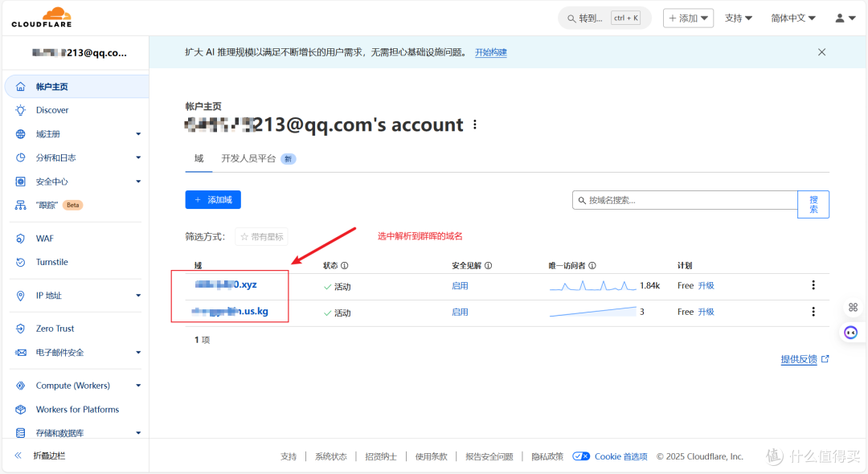Expand the 域注册 sidebar section
Viewport: 868px width, 474px height.
tap(138, 134)
